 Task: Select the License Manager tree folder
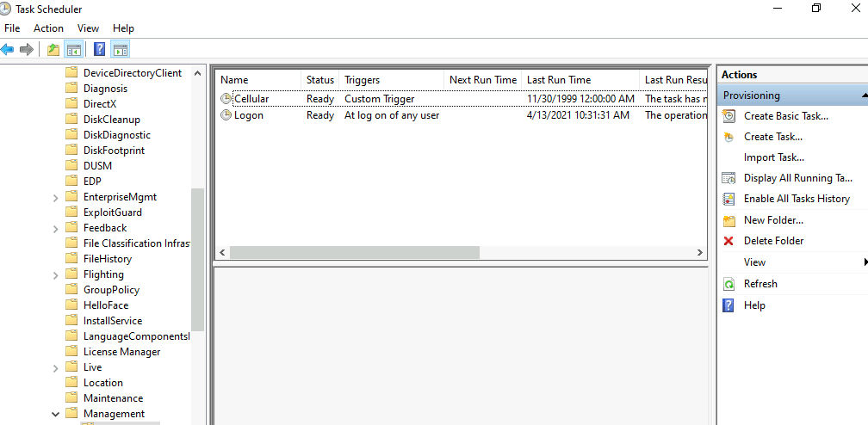point(121,352)
